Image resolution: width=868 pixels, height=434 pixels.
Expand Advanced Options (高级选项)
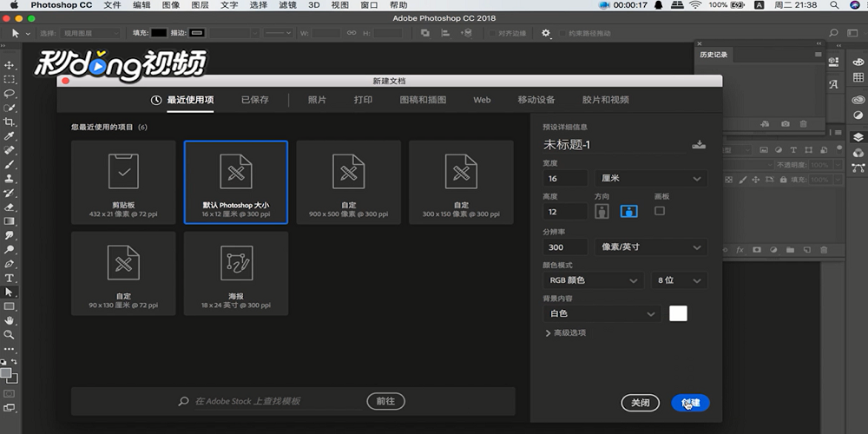(x=566, y=332)
